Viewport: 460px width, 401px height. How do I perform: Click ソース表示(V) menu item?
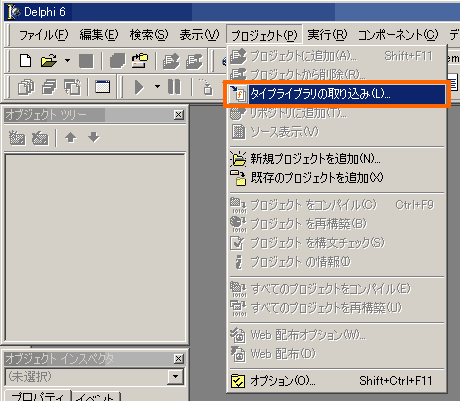click(x=337, y=132)
